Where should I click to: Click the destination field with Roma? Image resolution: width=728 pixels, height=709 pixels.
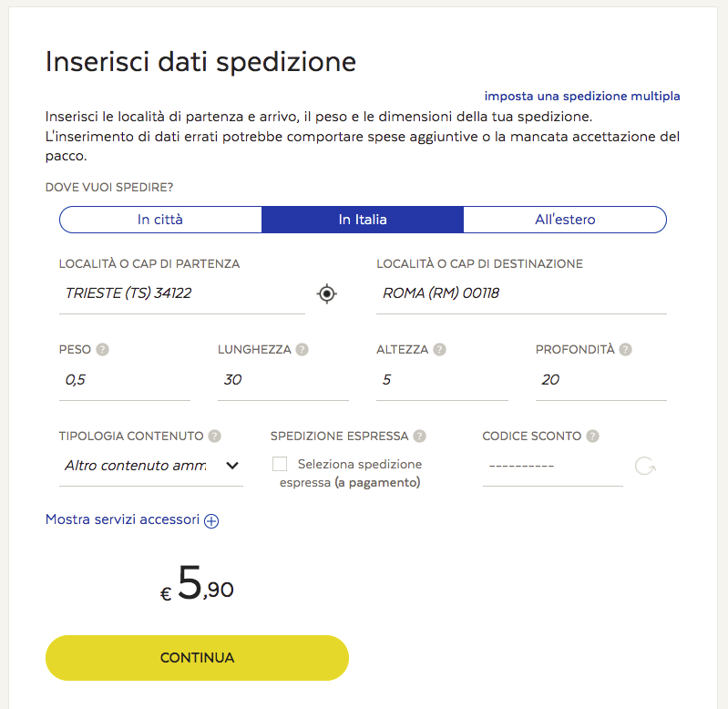click(520, 293)
